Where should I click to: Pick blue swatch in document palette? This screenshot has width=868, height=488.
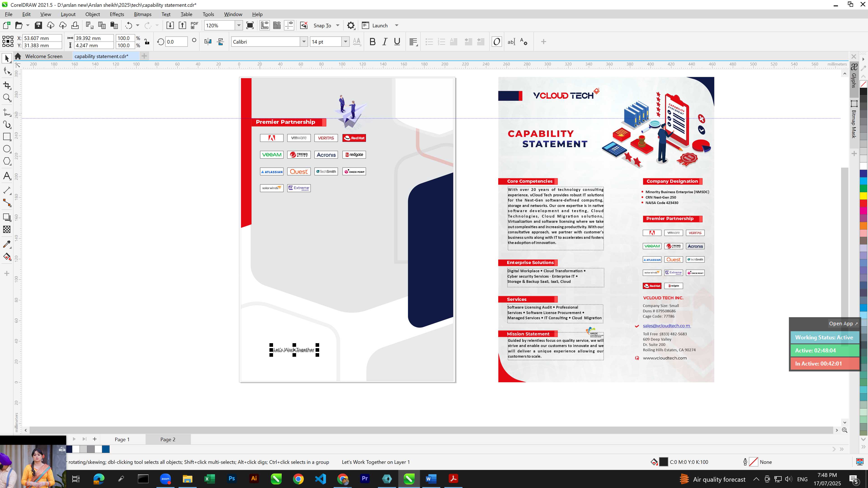click(106, 449)
